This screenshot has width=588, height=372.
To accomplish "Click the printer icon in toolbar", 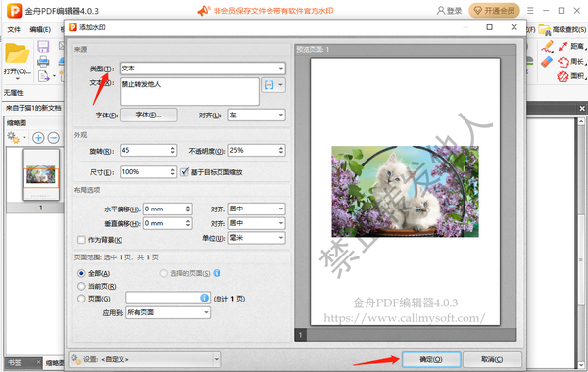I will coord(43,61).
